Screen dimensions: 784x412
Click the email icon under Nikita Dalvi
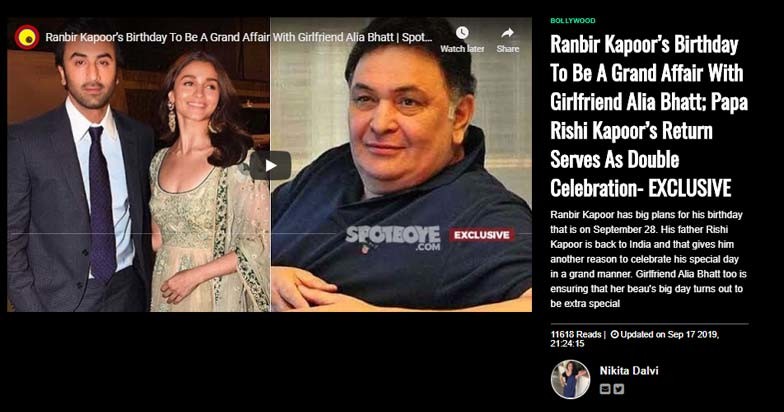605,388
